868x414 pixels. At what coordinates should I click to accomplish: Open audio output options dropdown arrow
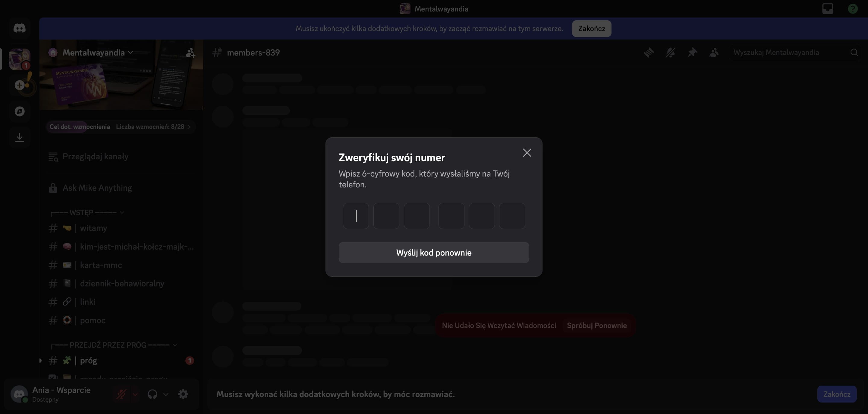166,394
